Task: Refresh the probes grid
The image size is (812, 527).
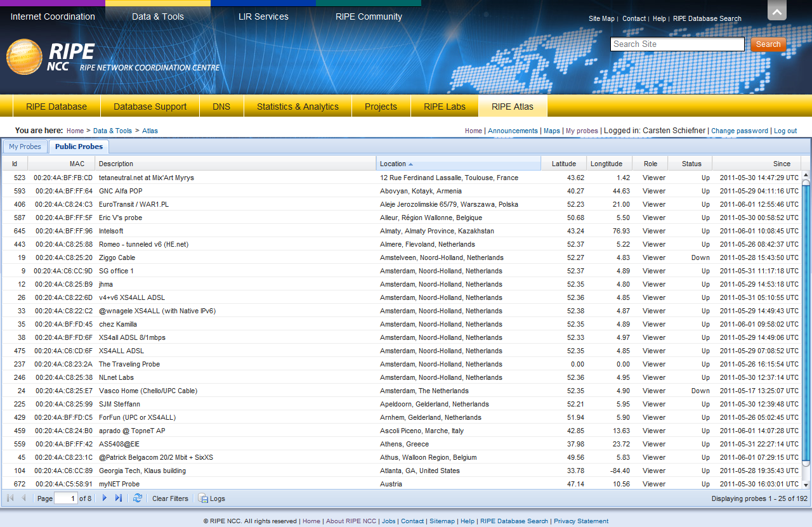Action: pos(138,498)
